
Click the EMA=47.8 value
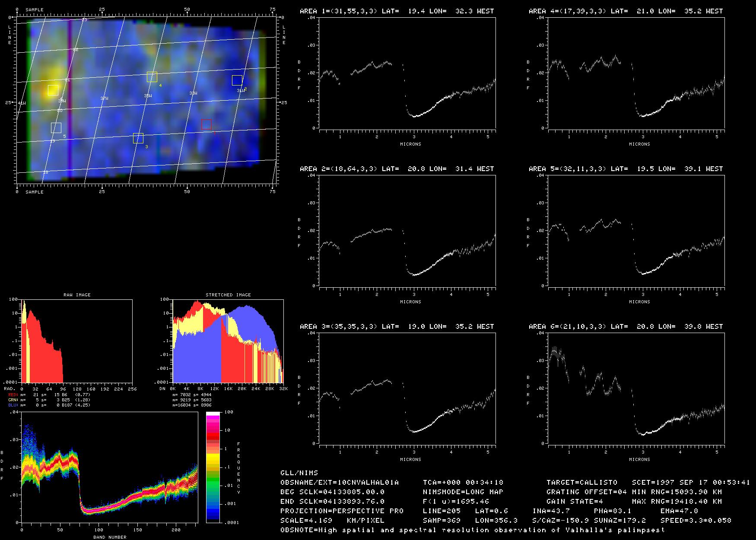pos(680,511)
